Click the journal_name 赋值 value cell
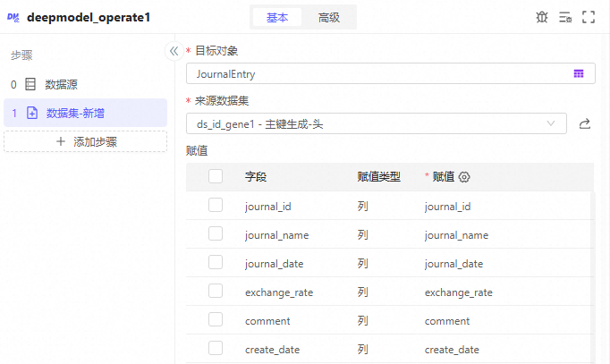The height and width of the screenshot is (364, 610). [456, 235]
